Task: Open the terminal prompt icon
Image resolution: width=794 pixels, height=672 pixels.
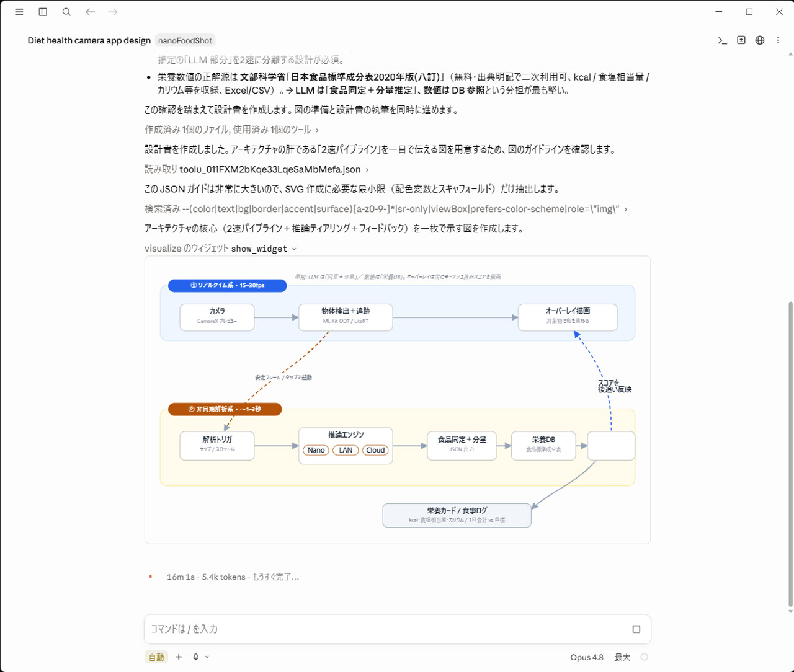Action: [722, 40]
